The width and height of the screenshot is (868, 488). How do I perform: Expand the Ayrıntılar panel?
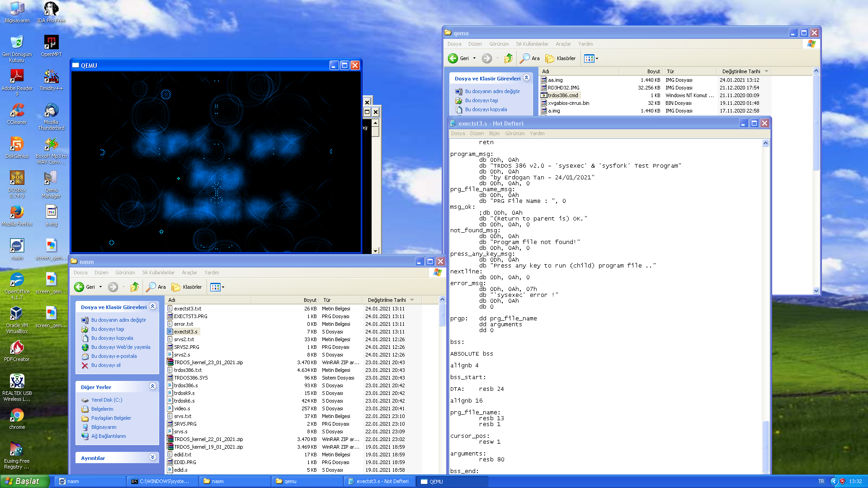pyautogui.click(x=152, y=457)
